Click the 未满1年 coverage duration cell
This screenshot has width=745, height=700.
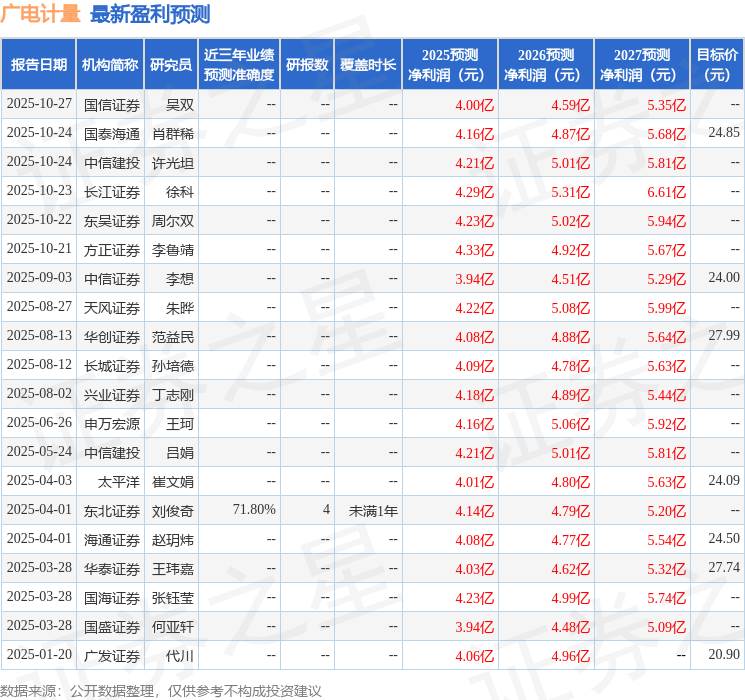[x=373, y=510]
